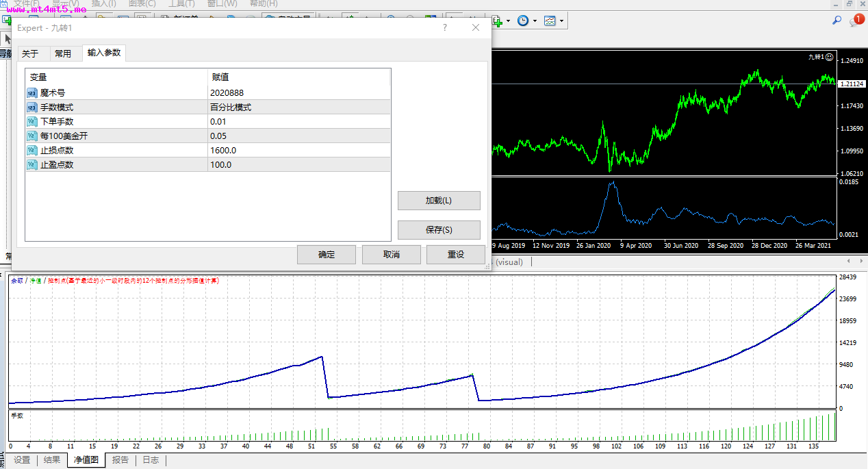This screenshot has width=868, height=469.
Task: Click the 重设 reset button
Action: (456, 255)
